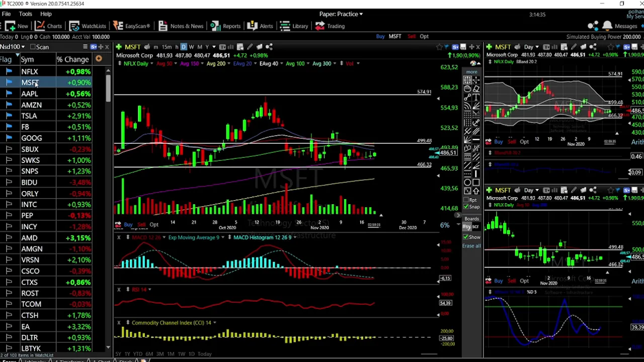The height and width of the screenshot is (362, 644).
Task: Launch EasyScan from the toolbar
Action: [131, 26]
